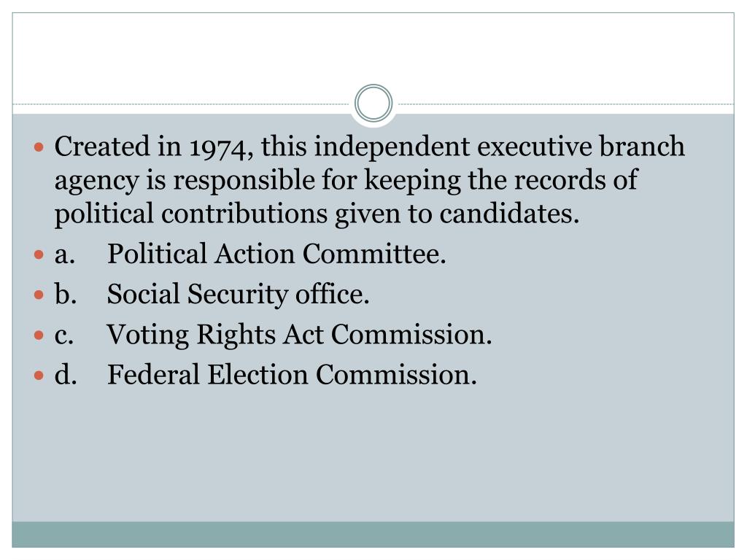
Task: Choose answer d. Federal Election Commission
Action: point(266,374)
